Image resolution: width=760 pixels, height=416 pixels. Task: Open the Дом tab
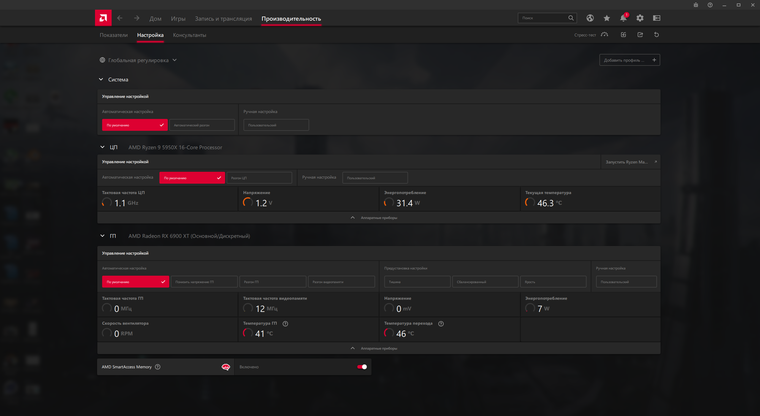click(155, 19)
